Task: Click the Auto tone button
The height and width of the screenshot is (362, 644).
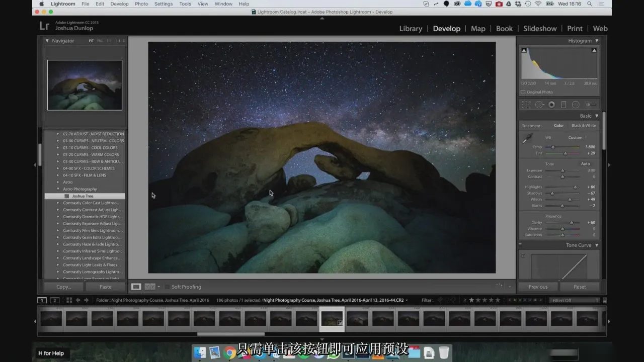Action: click(585, 164)
